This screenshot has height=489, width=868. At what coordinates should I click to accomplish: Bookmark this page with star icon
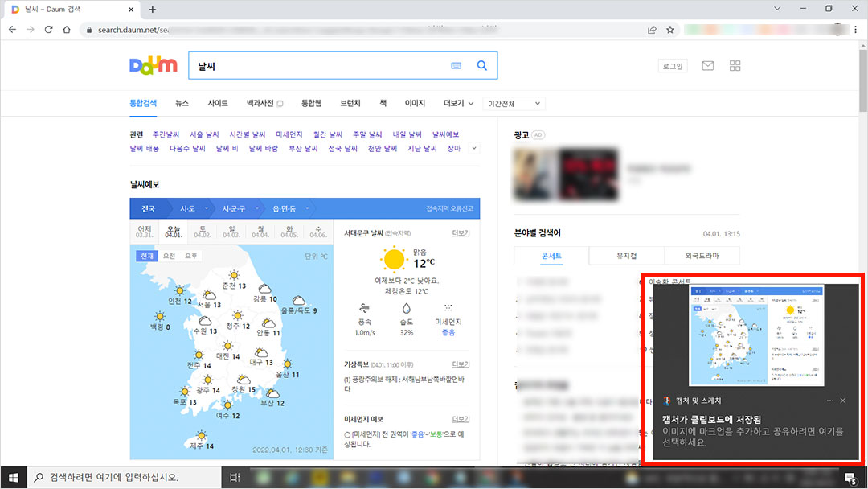[669, 30]
